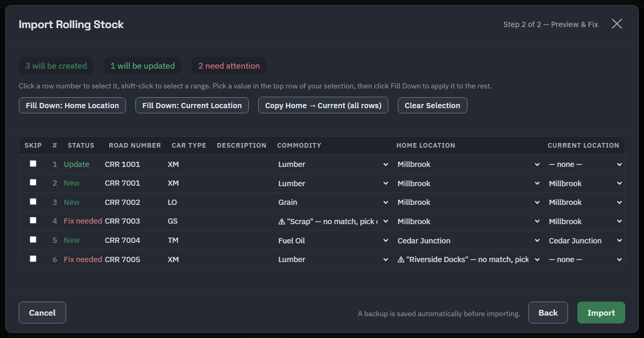Viewport: 644px width, 338px height.
Task: Open current location dropdown for CRR 7001
Action: pyautogui.click(x=585, y=184)
